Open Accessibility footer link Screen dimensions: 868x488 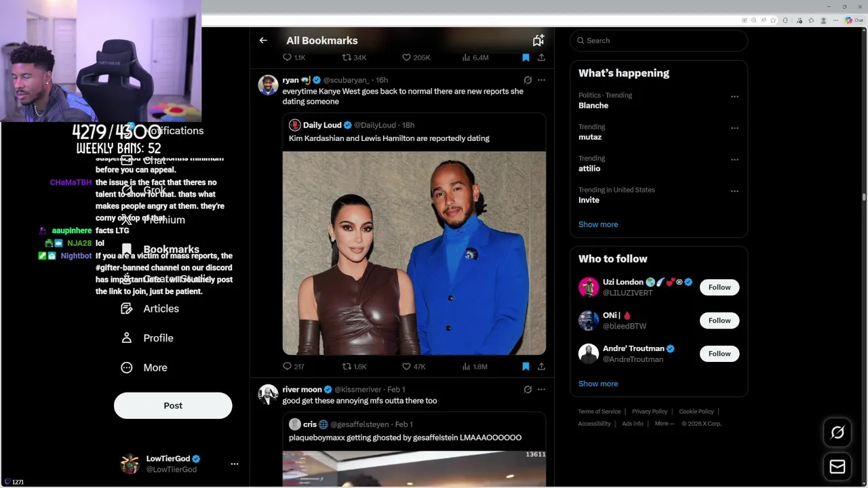tap(595, 424)
